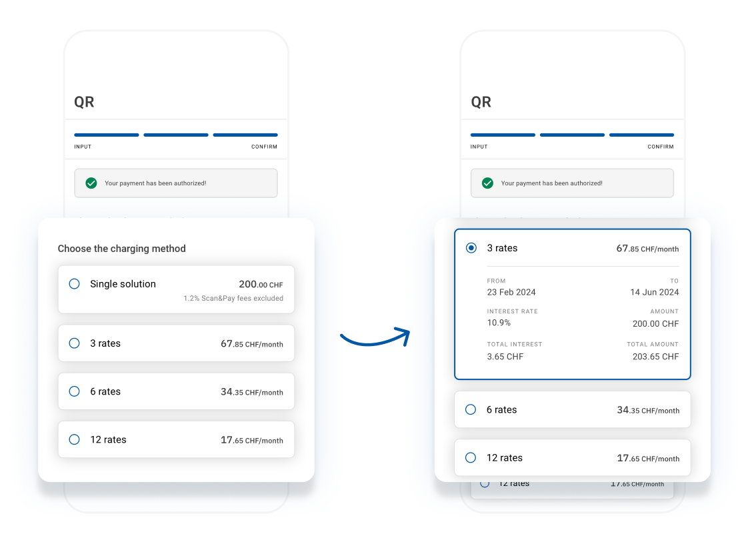
Task: Click the 3.65 CHF total interest value
Action: pyautogui.click(x=505, y=356)
